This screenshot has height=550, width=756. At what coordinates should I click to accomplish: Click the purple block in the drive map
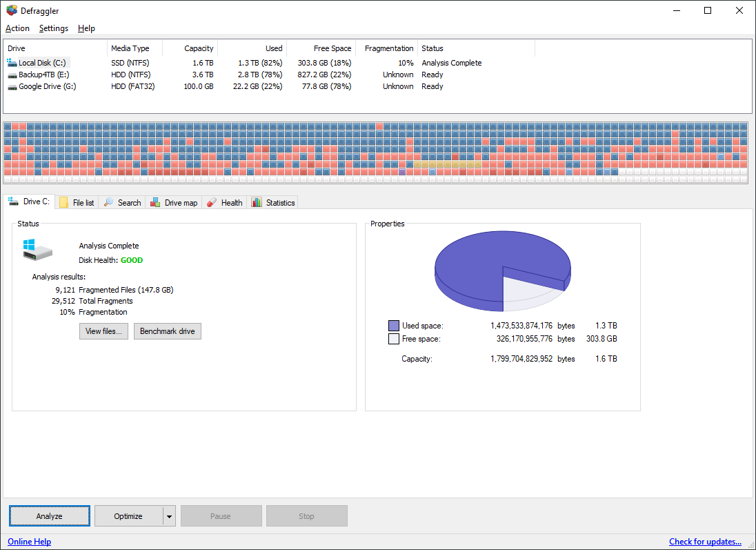point(402,172)
